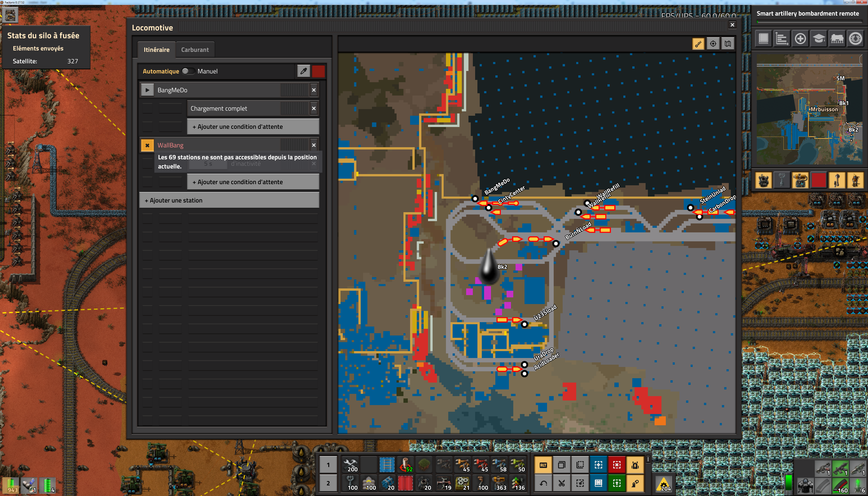Click the red square below the minimap

(819, 180)
